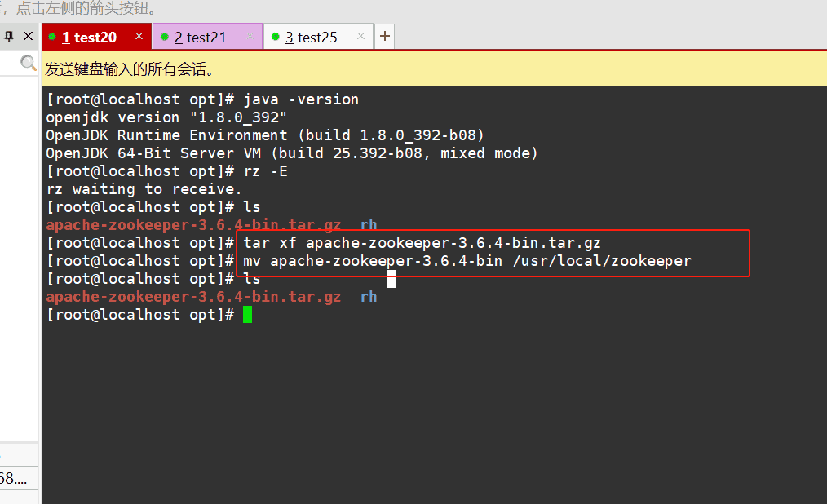Click the side panel search input field

click(x=10, y=63)
